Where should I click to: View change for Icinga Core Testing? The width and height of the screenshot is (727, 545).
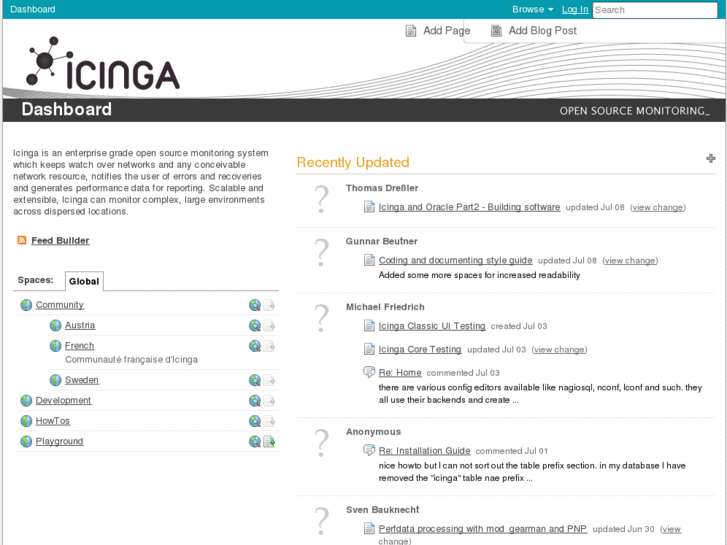559,349
